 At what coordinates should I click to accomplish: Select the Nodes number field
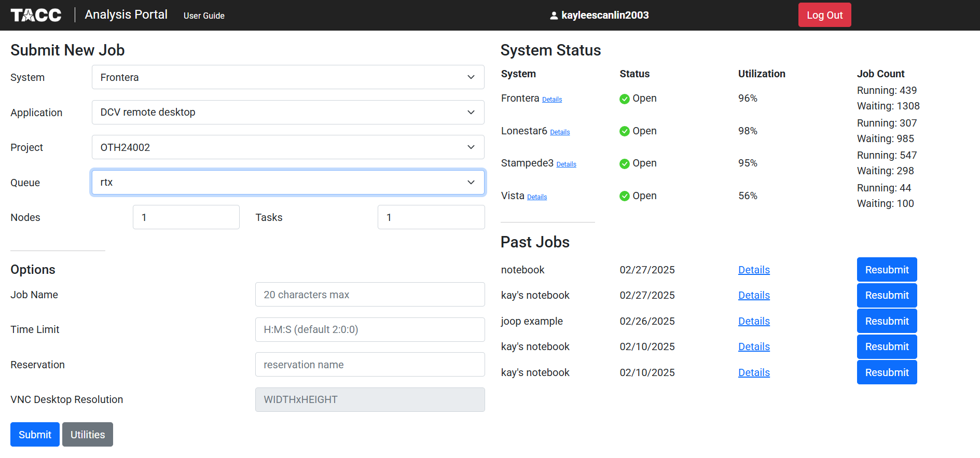186,217
